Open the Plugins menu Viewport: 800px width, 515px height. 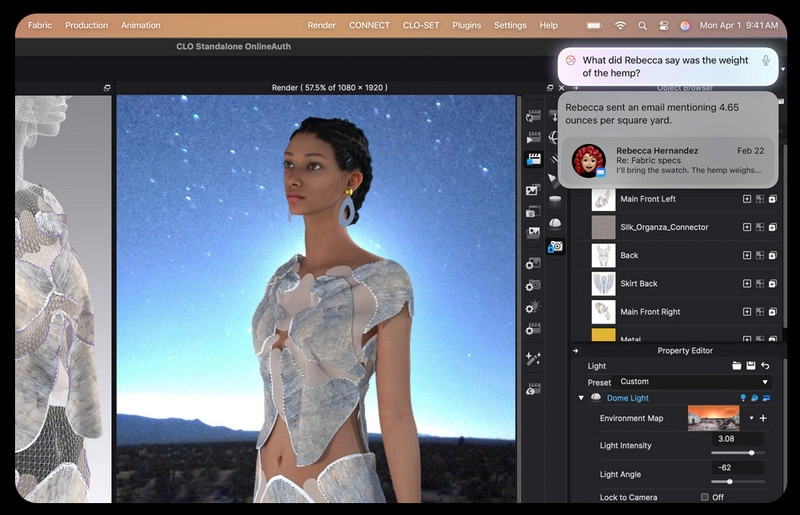tap(466, 25)
